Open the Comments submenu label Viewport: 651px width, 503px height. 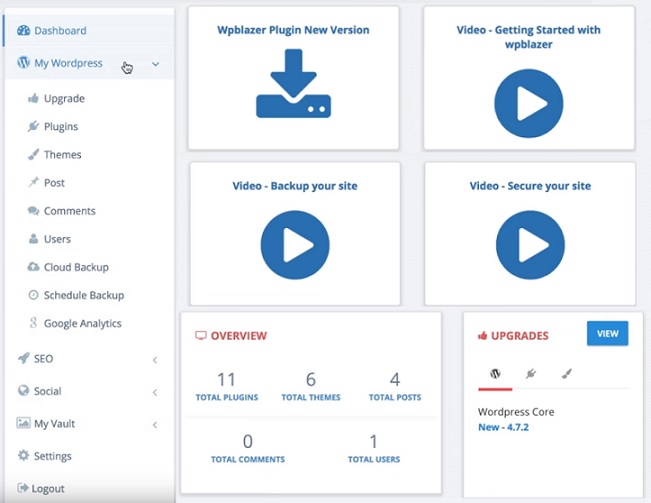(x=70, y=211)
